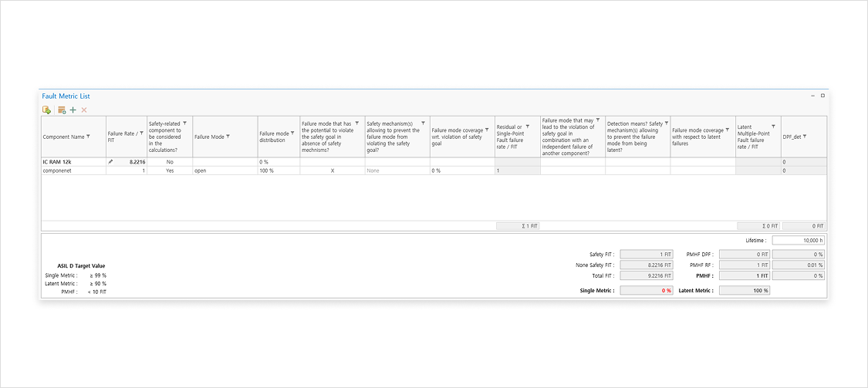Open the Component Name column filter

tap(89, 137)
